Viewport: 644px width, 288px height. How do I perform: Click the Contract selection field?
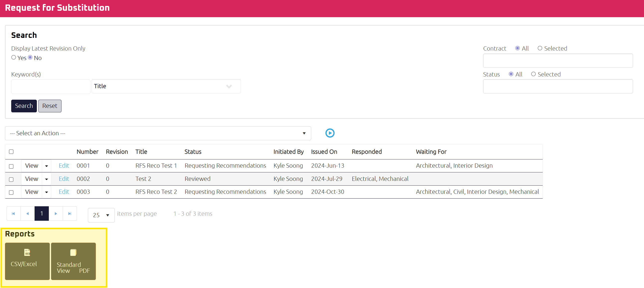558,61
